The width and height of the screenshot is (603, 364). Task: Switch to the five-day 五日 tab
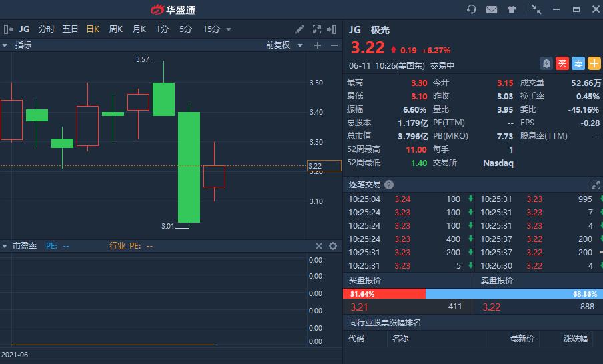[70, 29]
